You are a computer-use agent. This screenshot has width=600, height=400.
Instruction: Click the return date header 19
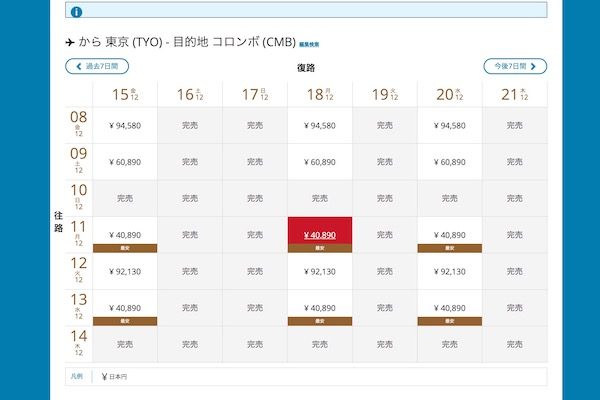click(x=385, y=94)
